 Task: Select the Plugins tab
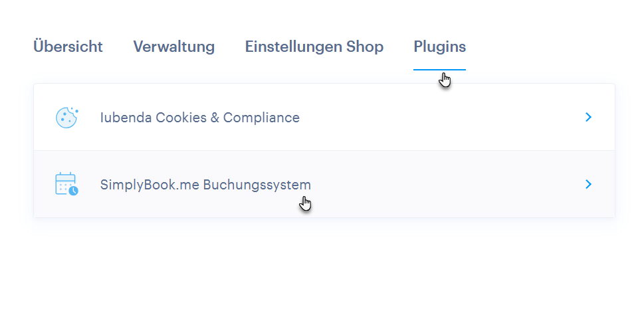(439, 47)
